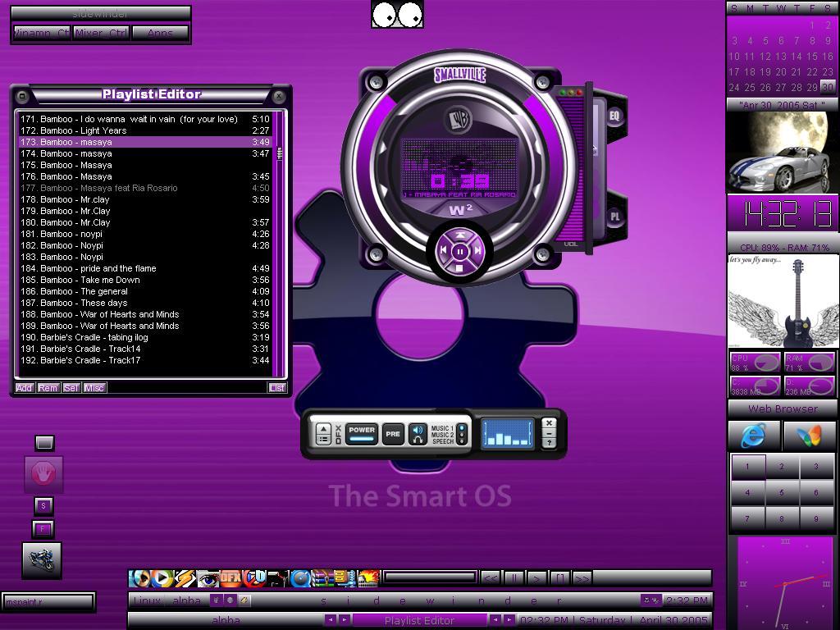The width and height of the screenshot is (840, 630).
Task: Select track 186 'The general'
Action: pyautogui.click(x=144, y=291)
